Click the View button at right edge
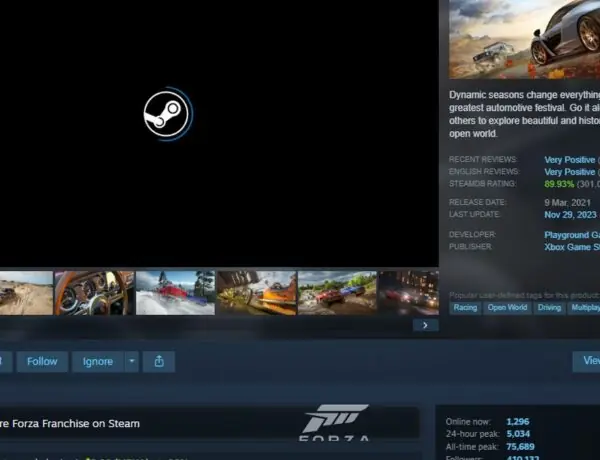Viewport: 600px width, 460px height. click(586, 361)
